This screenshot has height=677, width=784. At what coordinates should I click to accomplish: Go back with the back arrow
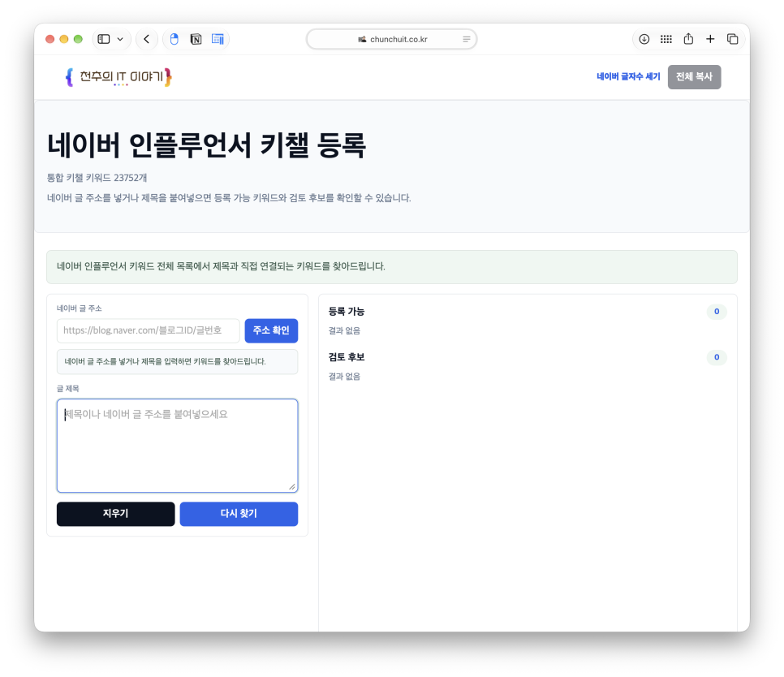click(147, 39)
